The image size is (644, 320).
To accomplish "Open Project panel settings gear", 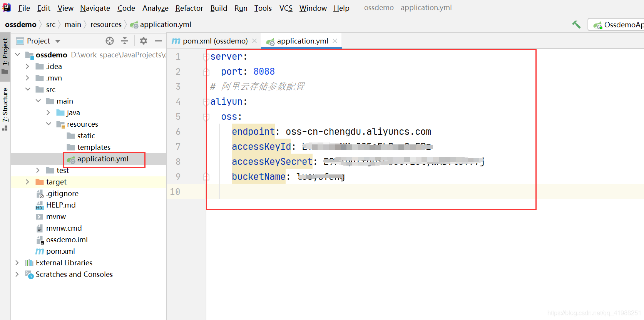I will pos(144,41).
